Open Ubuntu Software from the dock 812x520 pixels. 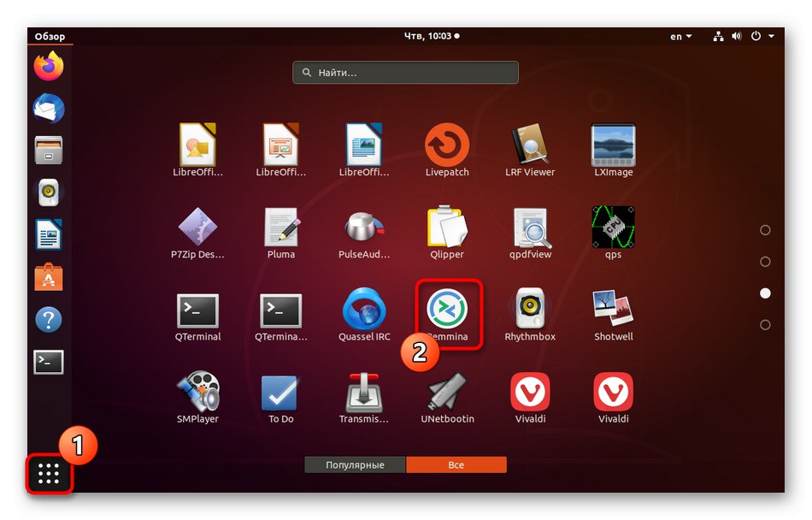(x=49, y=277)
